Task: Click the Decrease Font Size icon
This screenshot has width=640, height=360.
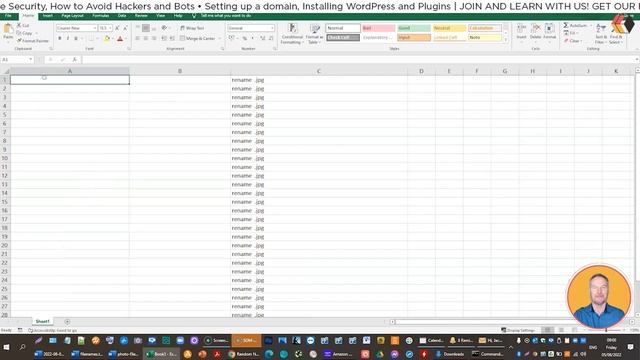Action: [x=125, y=28]
